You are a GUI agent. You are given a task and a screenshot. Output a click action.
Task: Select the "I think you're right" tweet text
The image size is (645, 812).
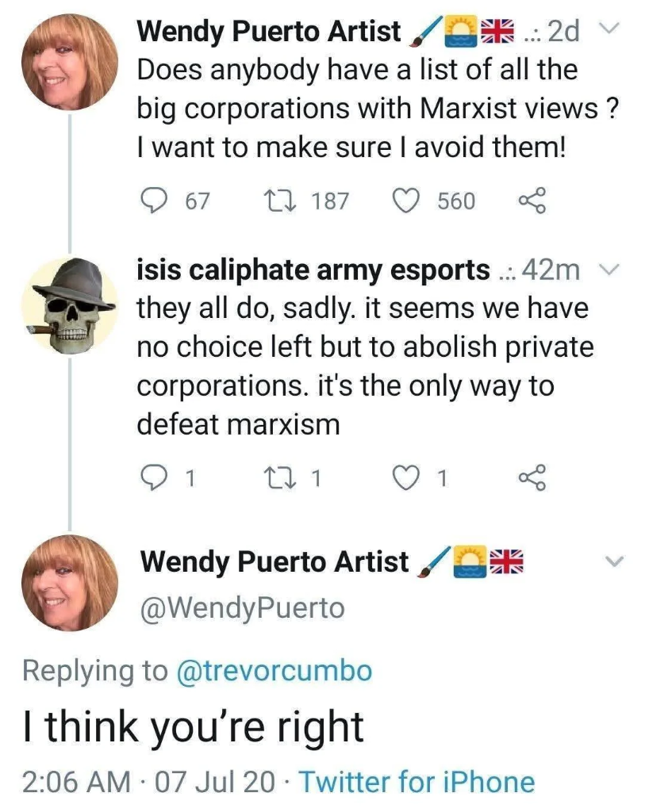[x=193, y=726]
